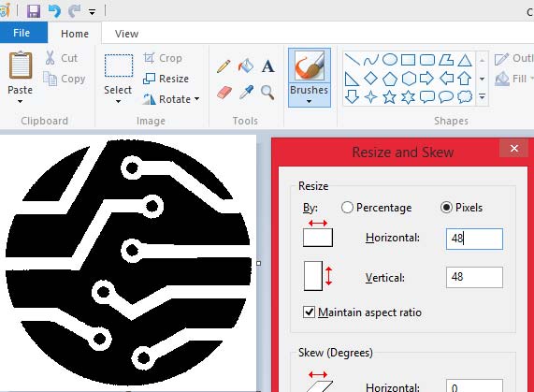Select the Polygon shape
534x392 pixels.
[x=446, y=60]
